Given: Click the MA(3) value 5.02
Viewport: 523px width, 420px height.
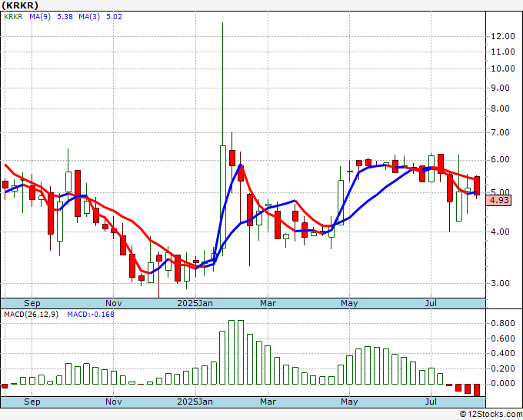Looking at the screenshot, I should tap(114, 17).
